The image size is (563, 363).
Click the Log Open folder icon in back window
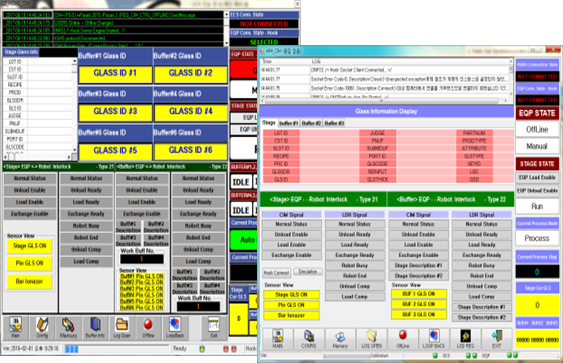(x=122, y=327)
